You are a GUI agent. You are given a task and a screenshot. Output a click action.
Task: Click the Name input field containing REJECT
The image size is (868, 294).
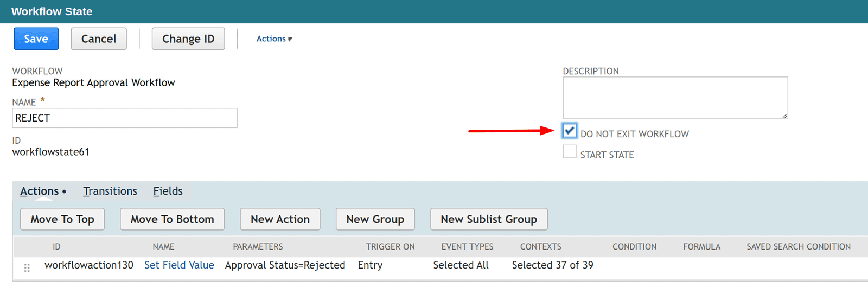tap(125, 118)
